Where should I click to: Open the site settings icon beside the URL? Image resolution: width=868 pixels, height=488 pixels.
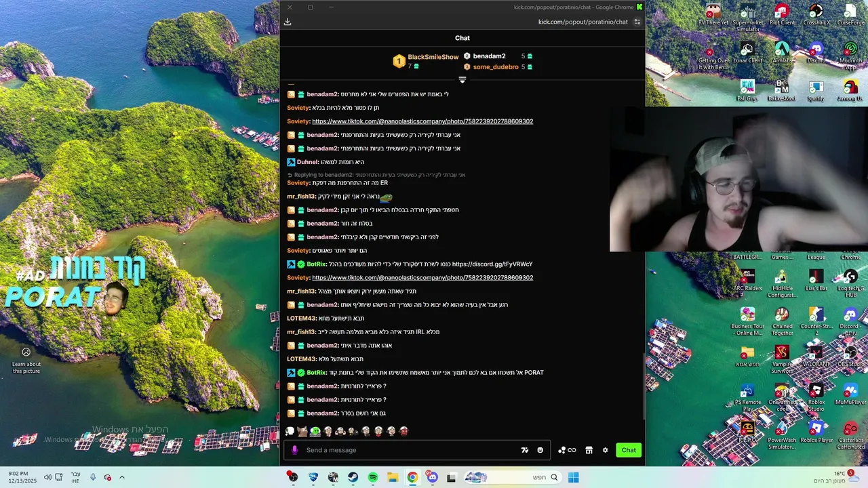click(x=637, y=22)
